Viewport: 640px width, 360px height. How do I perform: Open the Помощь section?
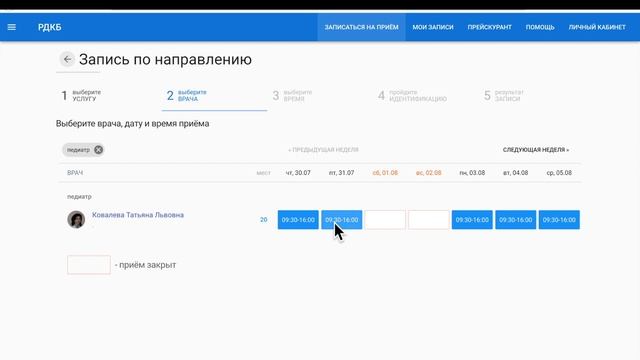540,27
